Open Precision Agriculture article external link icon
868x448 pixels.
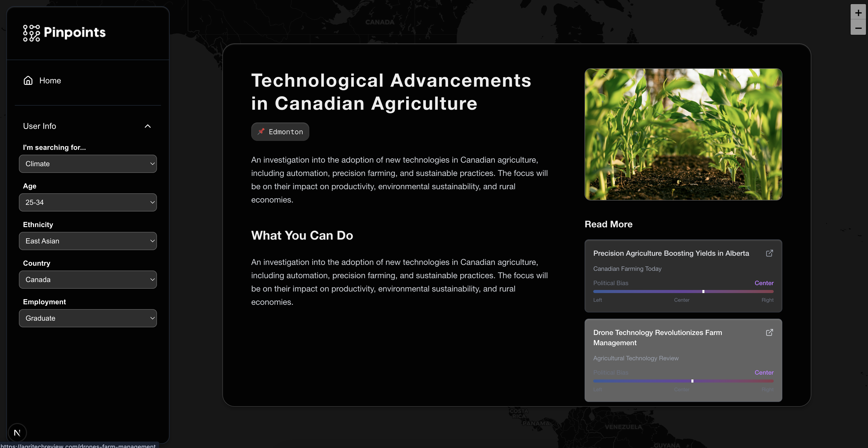pyautogui.click(x=769, y=253)
